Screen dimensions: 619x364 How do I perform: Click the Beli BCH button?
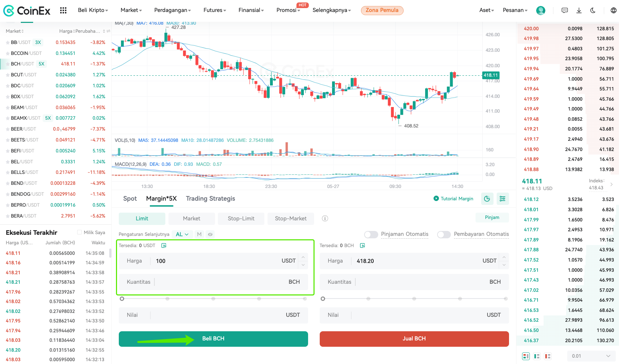click(213, 339)
